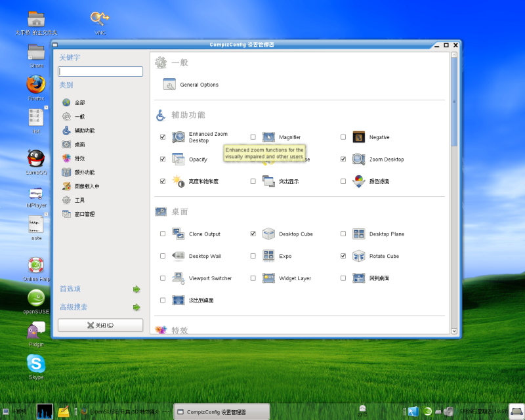
Task: Select the 辅助功能 category in sidebar
Action: 83,131
